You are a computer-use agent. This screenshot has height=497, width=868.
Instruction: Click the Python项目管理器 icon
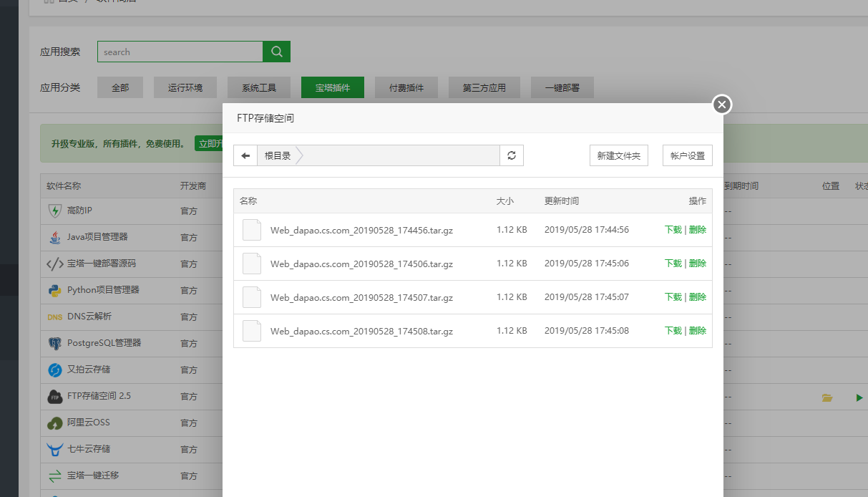[x=55, y=290]
